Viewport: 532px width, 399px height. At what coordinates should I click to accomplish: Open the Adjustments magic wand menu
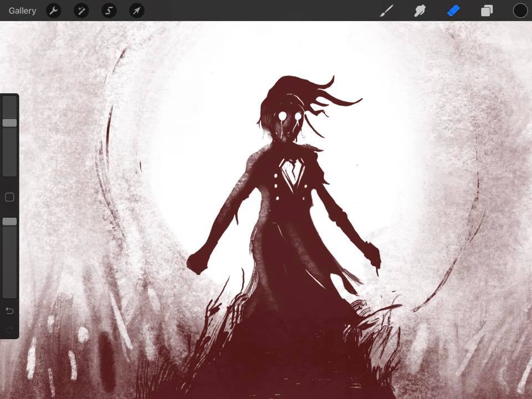[81, 11]
